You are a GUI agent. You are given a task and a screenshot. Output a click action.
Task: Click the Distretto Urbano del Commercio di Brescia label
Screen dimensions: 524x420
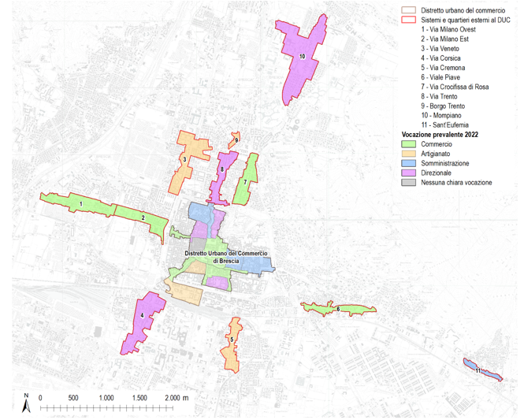pos(225,256)
